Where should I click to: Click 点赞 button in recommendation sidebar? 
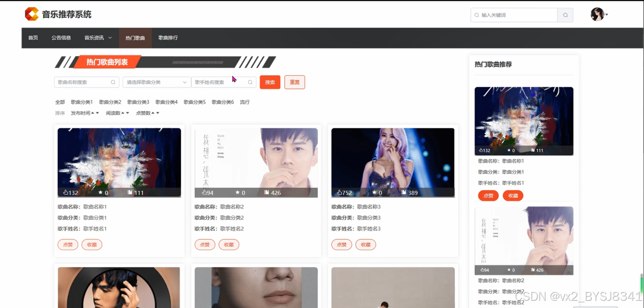click(488, 195)
